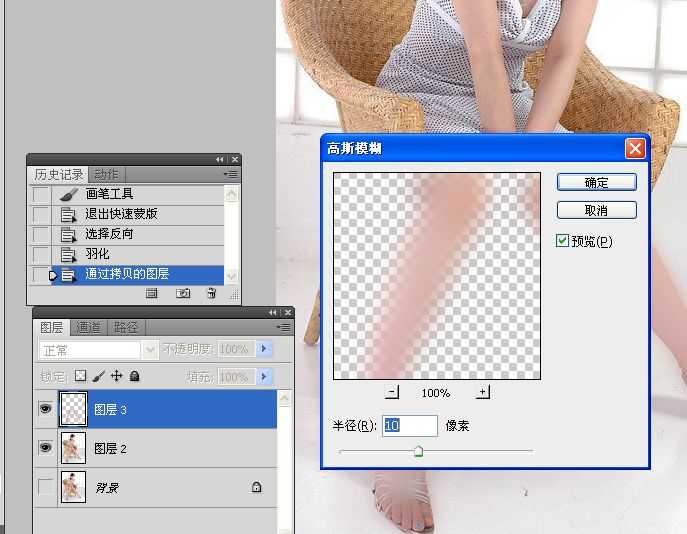Zoom in preview with plus button
The width and height of the screenshot is (687, 534).
coord(482,392)
